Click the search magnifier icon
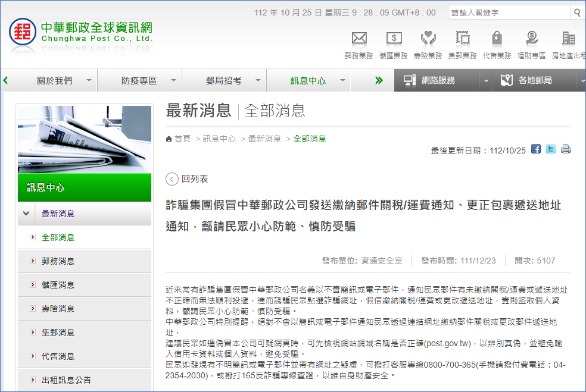This screenshot has width=586, height=392. pos(577,12)
